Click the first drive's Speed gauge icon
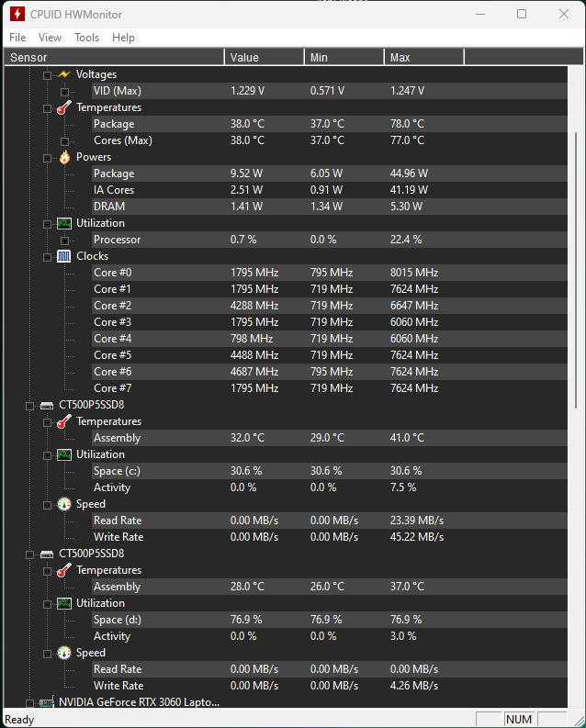 (64, 504)
